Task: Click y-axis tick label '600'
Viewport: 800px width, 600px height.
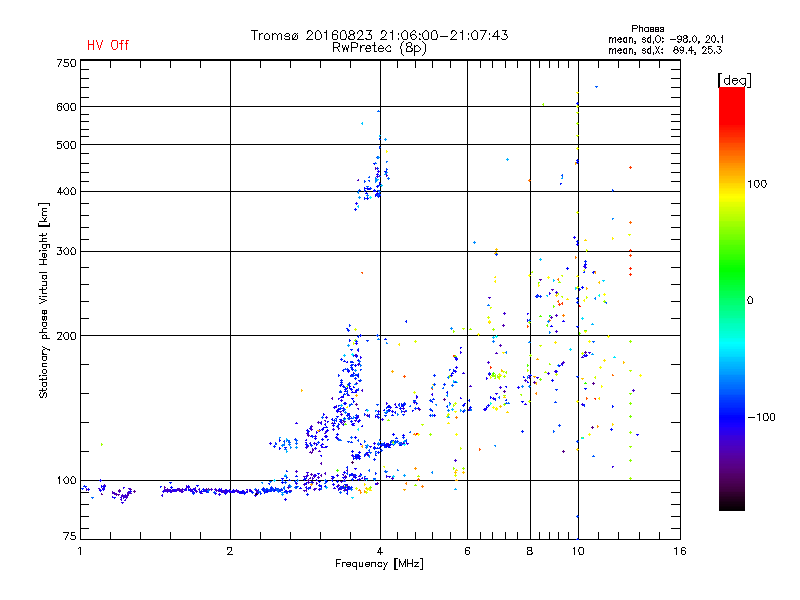Action: tap(66, 107)
